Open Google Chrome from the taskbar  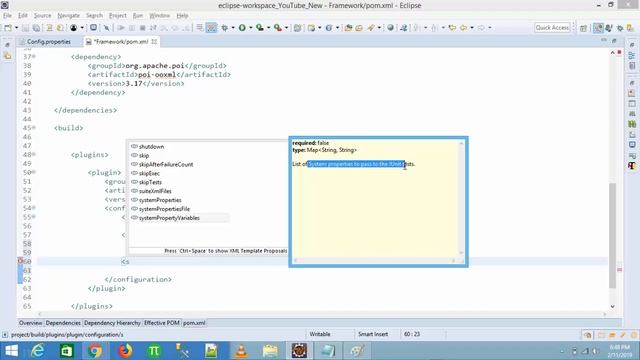pyautogui.click(x=95, y=351)
